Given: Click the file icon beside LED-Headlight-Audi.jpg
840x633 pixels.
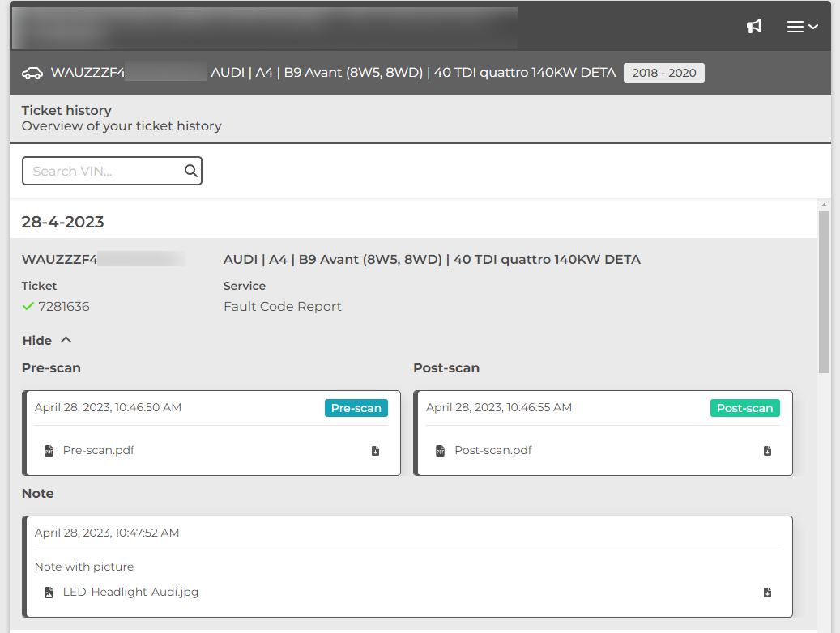Looking at the screenshot, I should click(49, 592).
